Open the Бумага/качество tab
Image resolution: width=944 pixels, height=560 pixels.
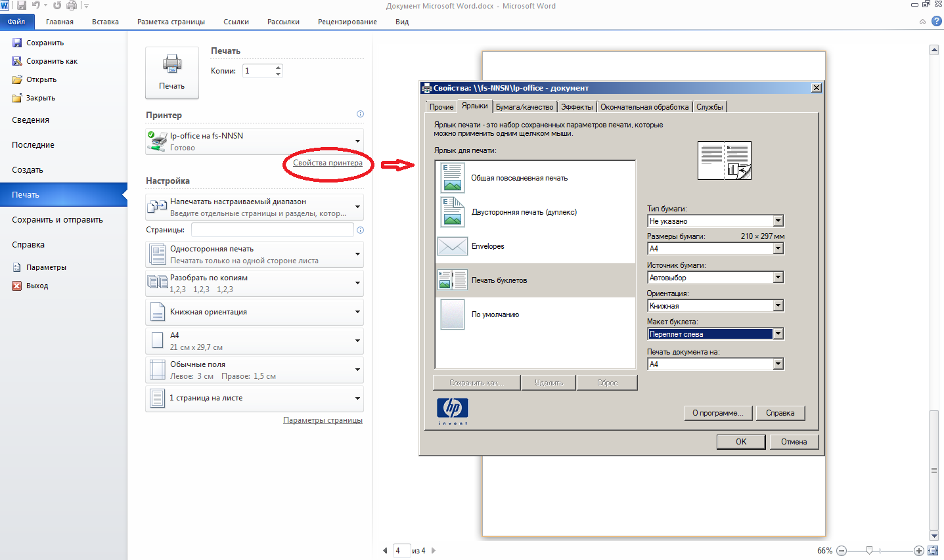click(x=524, y=107)
